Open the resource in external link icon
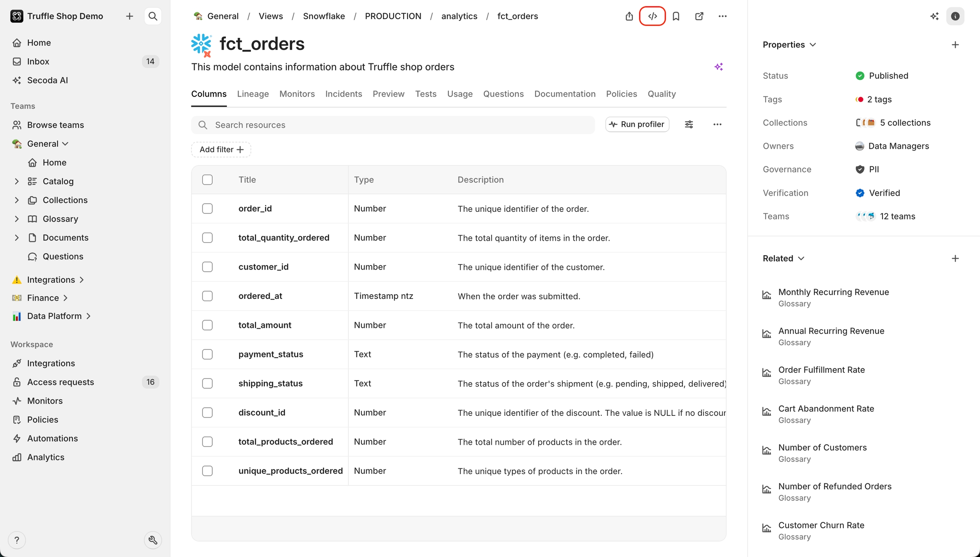The width and height of the screenshot is (980, 557). (699, 16)
